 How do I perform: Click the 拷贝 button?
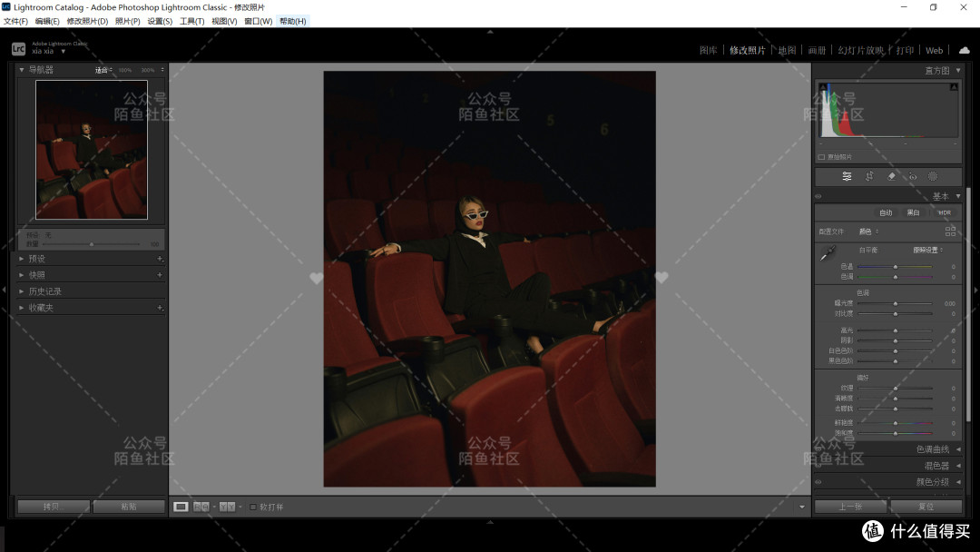coord(54,507)
